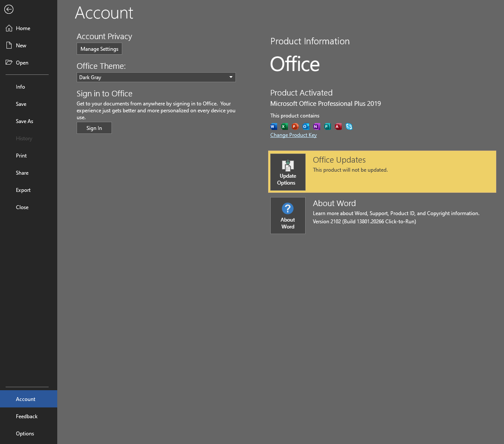Click the Change Product Key link
Viewport: 504px width, 444px height.
294,135
